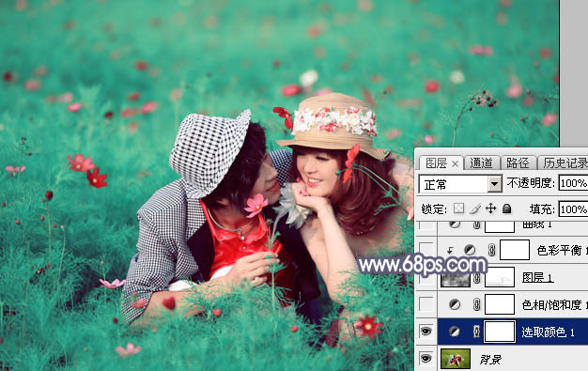Click the 不透明度 opacity value field
The height and width of the screenshot is (371, 588).
point(573,183)
